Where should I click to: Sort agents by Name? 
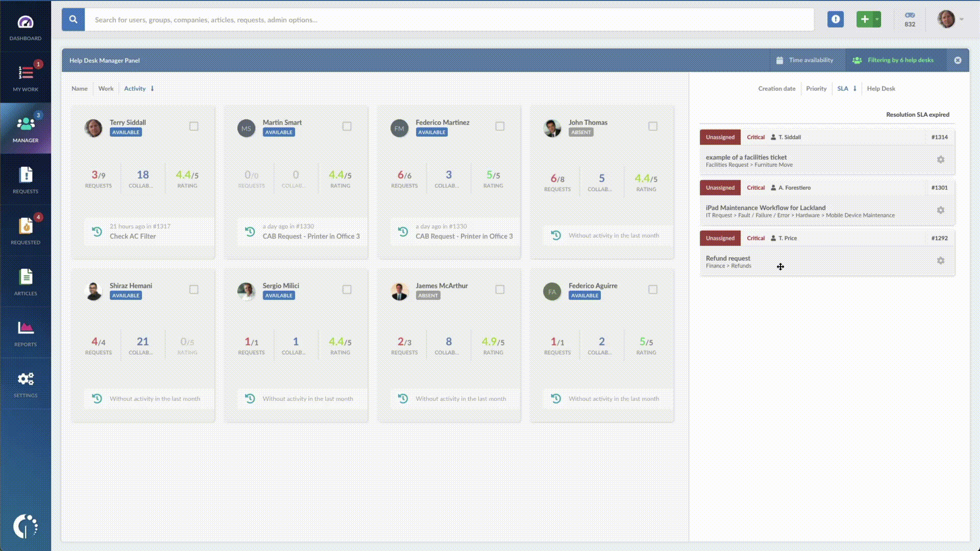point(79,88)
